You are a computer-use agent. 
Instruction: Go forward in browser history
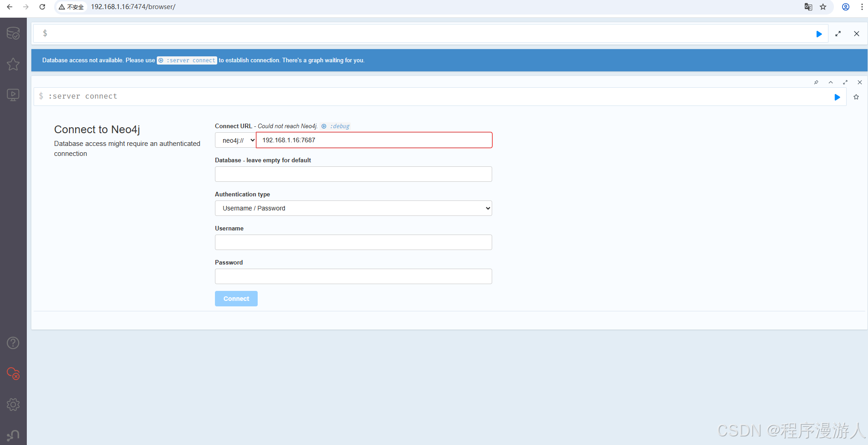coord(26,7)
